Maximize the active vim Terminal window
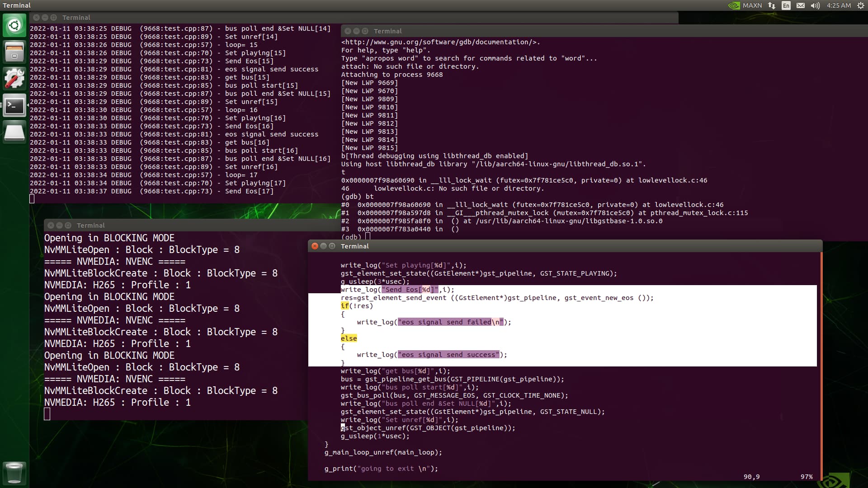 click(332, 246)
